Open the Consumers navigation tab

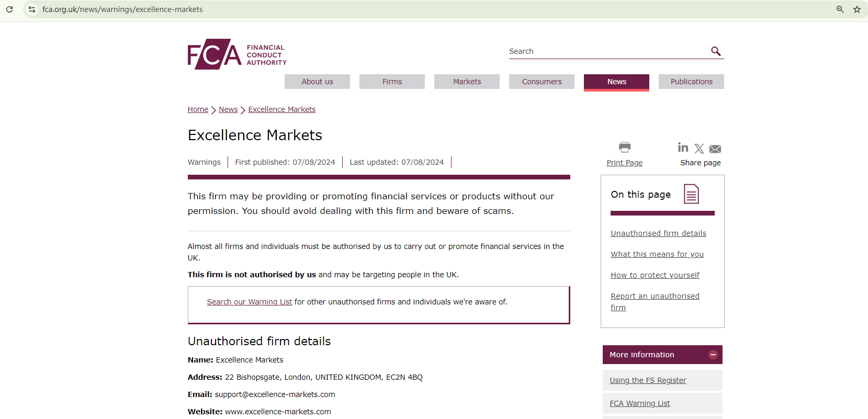(x=542, y=82)
